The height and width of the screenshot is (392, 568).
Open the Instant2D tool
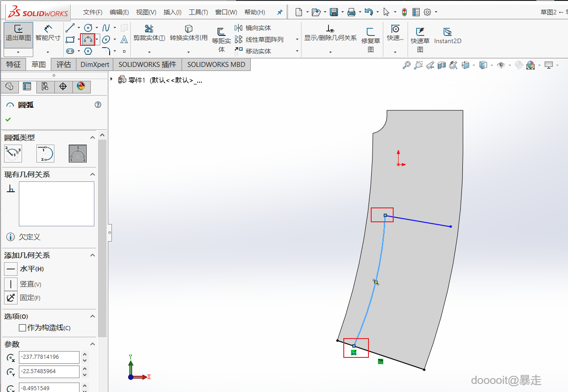(447, 35)
